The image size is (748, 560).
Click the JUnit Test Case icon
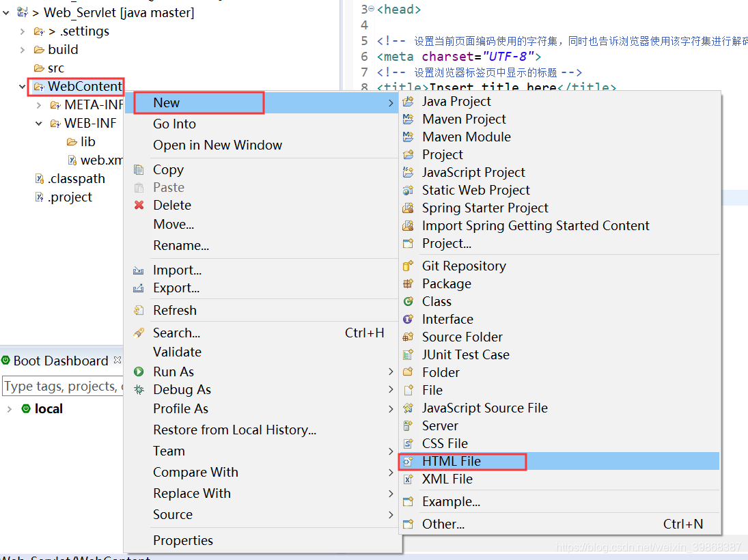[x=408, y=355]
